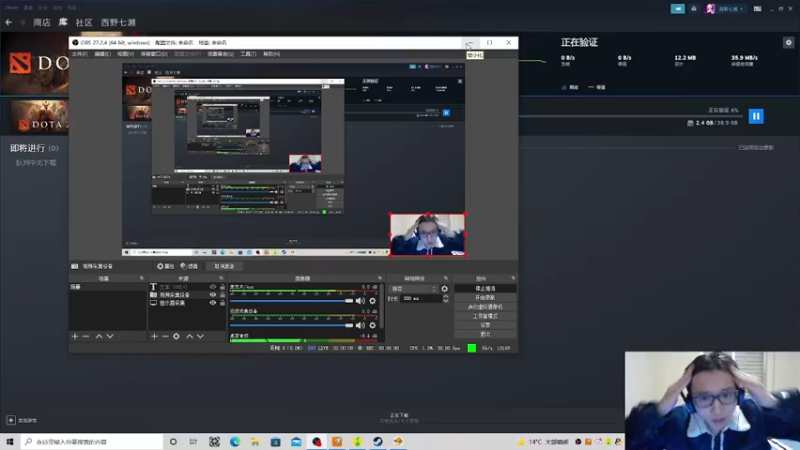Pop out the Scenes dock panel
800x450 pixels.
tap(142, 279)
